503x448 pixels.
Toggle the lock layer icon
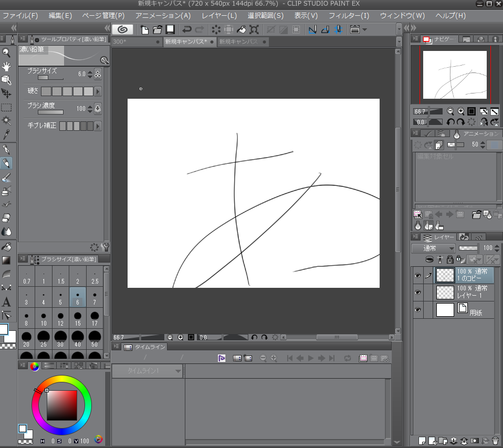coord(449,259)
